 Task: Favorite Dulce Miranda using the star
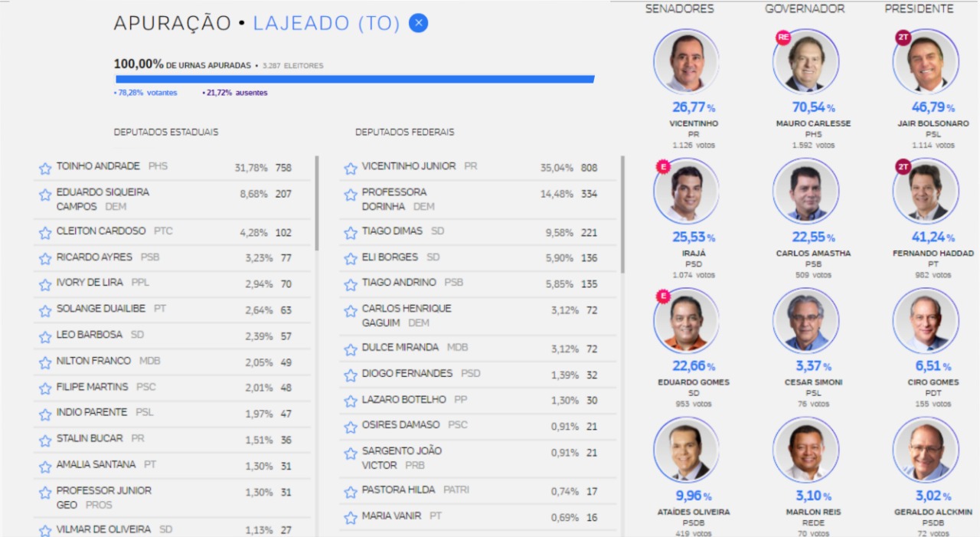point(351,349)
